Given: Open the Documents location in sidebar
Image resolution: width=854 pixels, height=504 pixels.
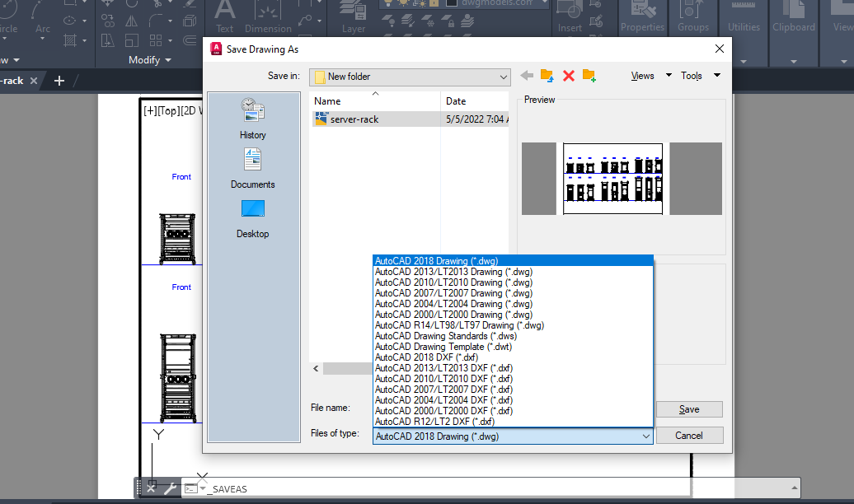Looking at the screenshot, I should [253, 169].
